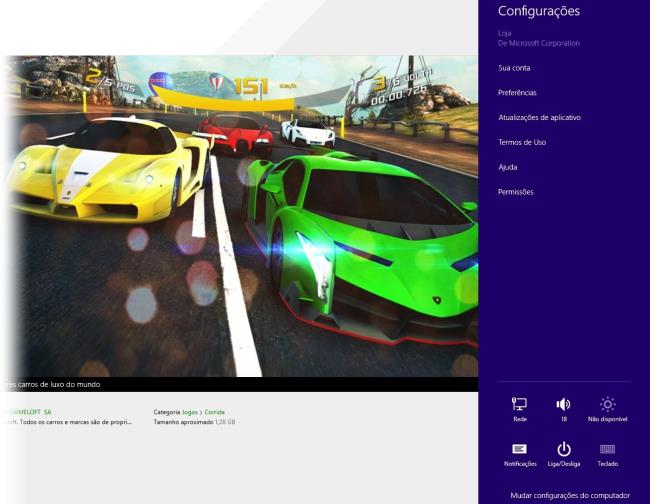Click the 'De Microsoft Corporation' text
Viewport: 650px width, 504px height.
pos(538,43)
